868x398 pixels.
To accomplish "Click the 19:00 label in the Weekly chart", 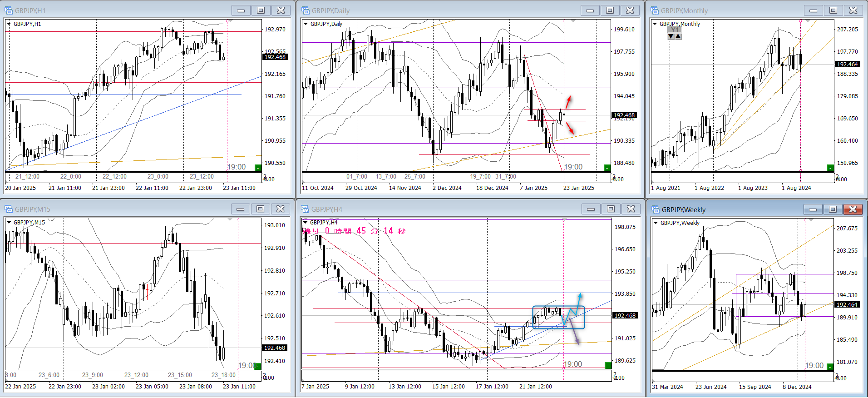I will pyautogui.click(x=814, y=365).
